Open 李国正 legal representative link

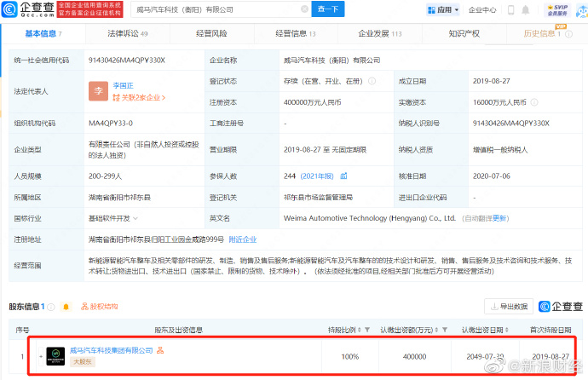point(126,84)
